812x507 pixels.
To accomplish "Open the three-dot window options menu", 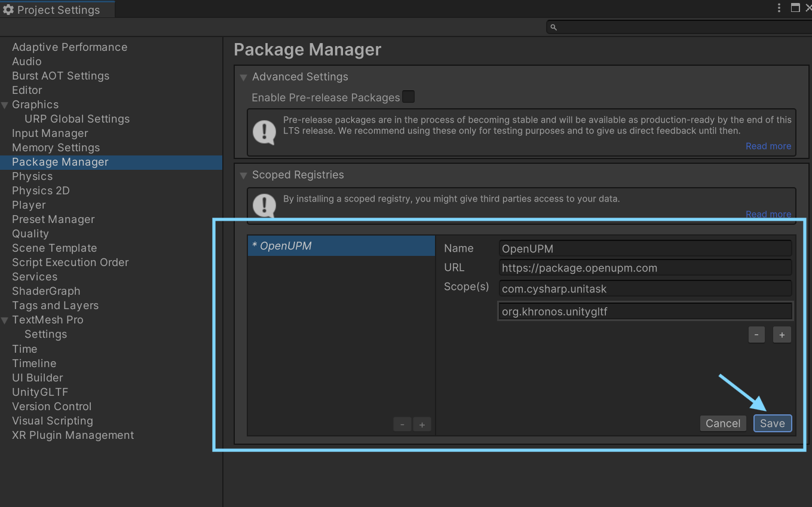I will click(x=779, y=8).
